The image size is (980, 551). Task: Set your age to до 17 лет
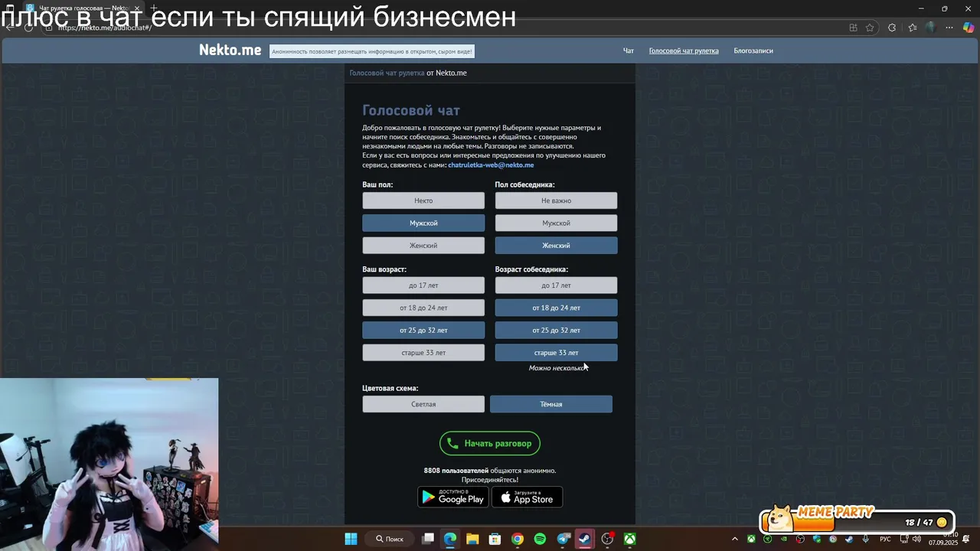(x=423, y=285)
